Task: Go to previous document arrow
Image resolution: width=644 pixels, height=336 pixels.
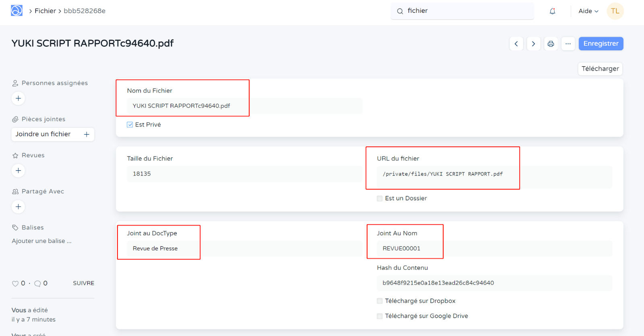Action: click(x=516, y=44)
